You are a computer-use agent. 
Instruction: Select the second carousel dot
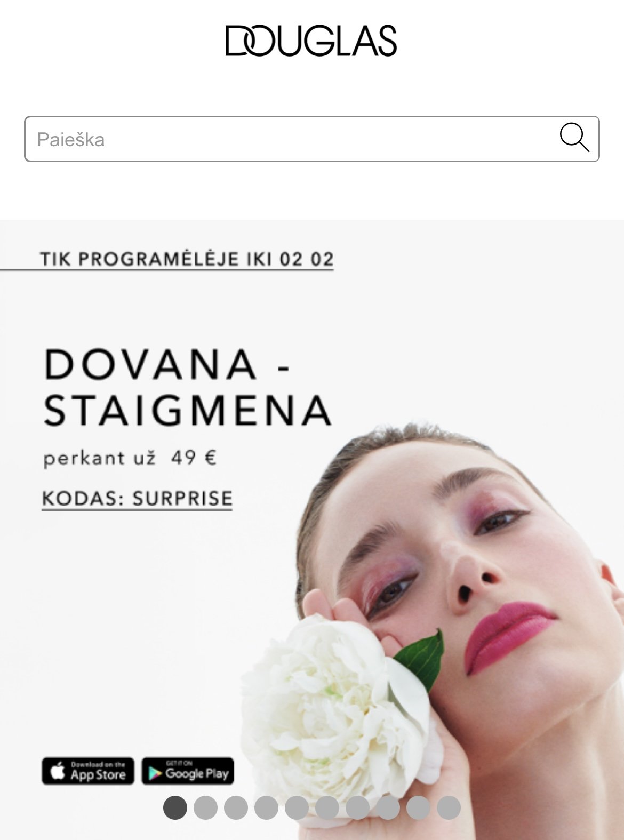coord(205,807)
